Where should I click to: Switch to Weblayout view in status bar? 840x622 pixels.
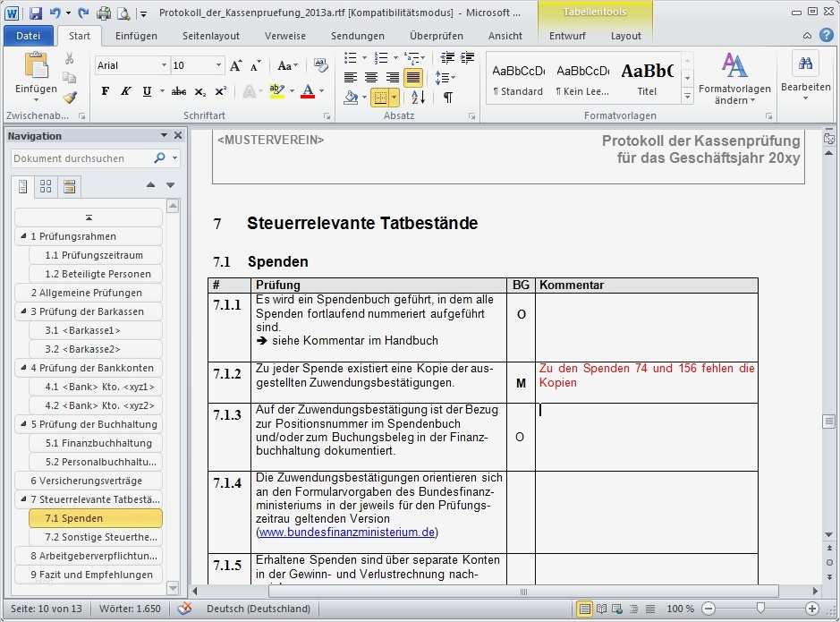pos(615,608)
